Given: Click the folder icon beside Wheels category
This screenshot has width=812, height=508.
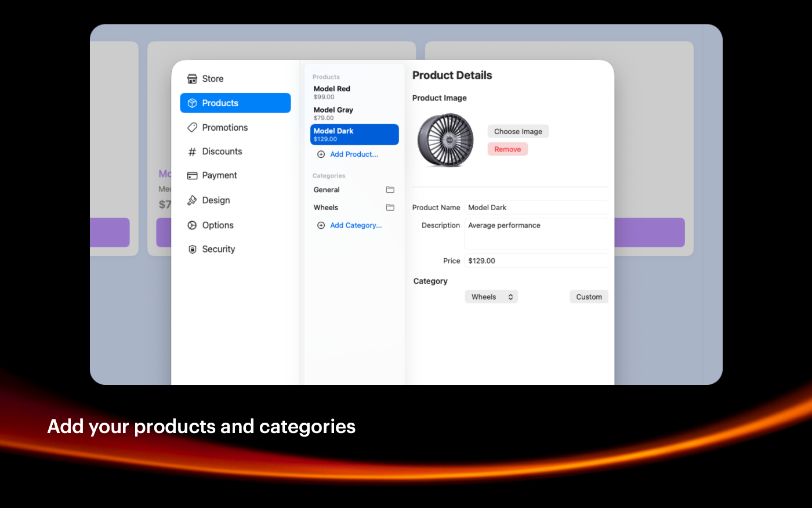Looking at the screenshot, I should pyautogui.click(x=390, y=207).
